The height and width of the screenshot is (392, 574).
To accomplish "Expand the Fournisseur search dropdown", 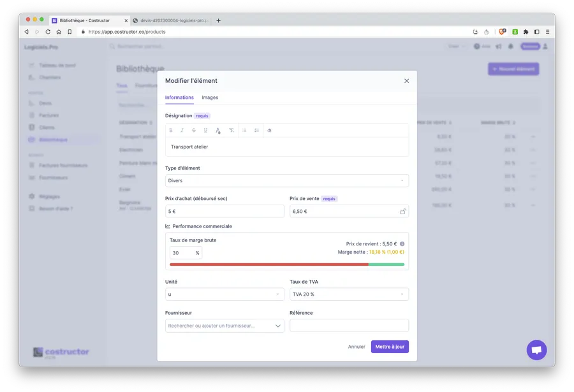I will 224,326.
